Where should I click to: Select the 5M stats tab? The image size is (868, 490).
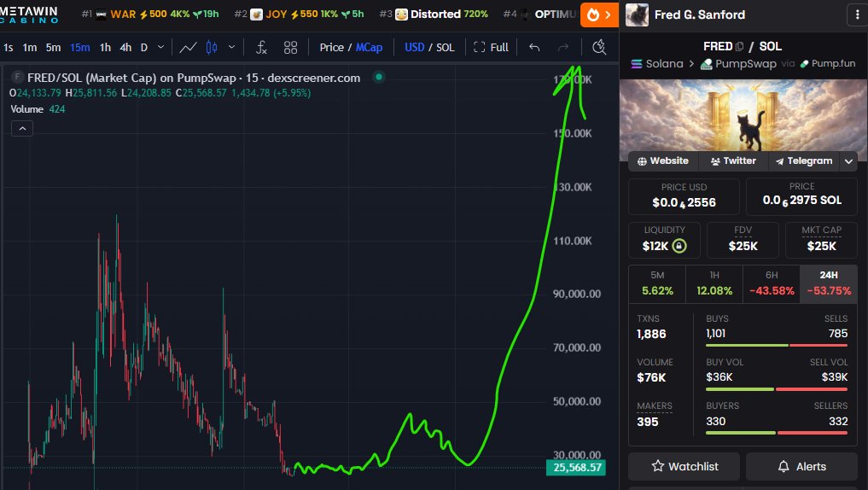click(657, 283)
